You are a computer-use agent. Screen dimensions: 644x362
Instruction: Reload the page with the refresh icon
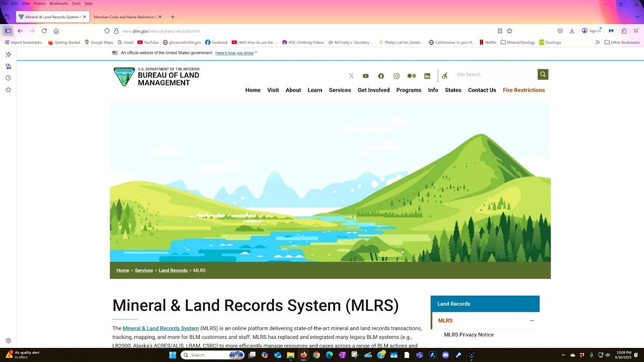coord(44,31)
